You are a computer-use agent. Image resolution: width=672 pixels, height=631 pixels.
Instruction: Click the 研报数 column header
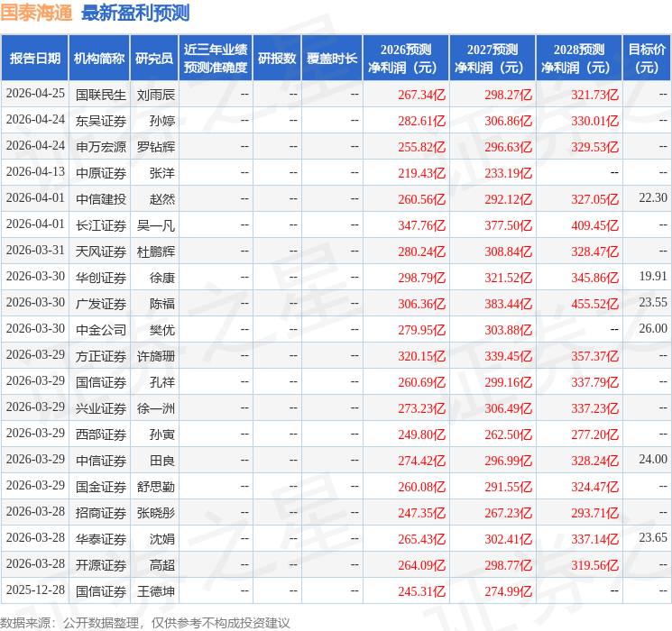(277, 59)
